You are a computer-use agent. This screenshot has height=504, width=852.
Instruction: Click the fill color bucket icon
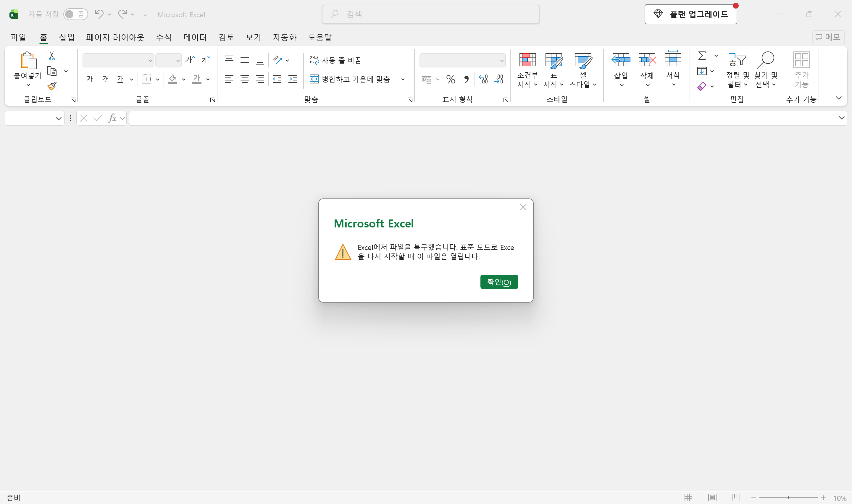(172, 79)
